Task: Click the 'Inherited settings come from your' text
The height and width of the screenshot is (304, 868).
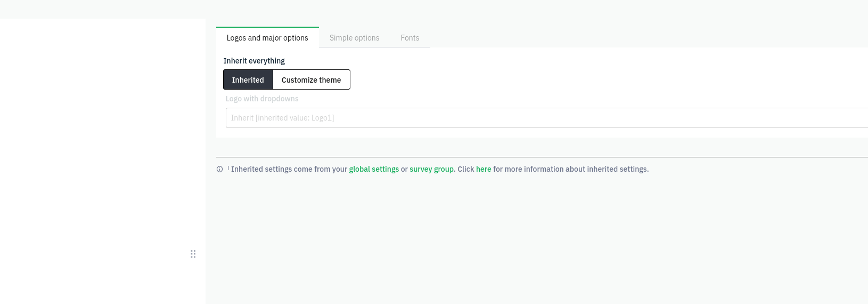Action: tap(289, 169)
